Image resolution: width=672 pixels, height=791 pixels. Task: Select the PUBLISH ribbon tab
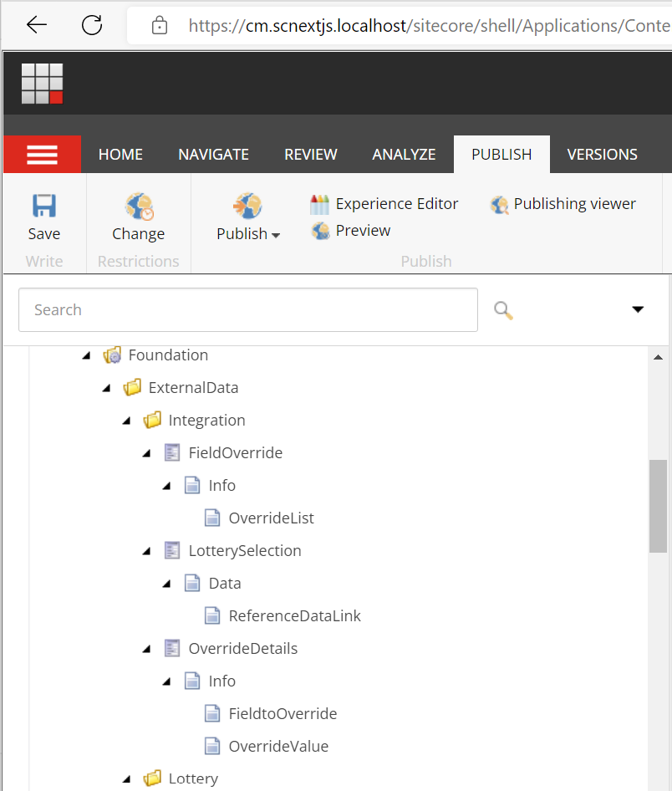[x=501, y=155]
